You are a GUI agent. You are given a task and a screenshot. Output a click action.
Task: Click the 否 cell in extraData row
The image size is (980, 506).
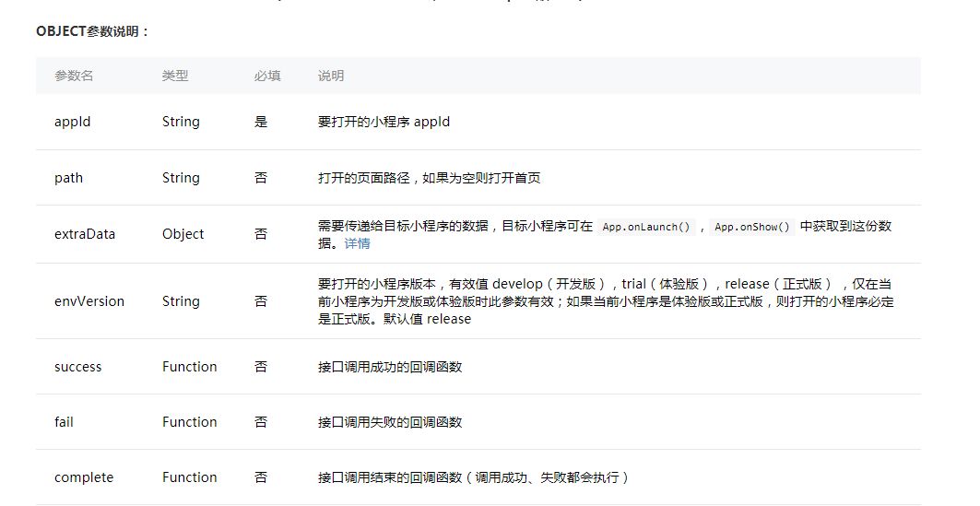[261, 234]
